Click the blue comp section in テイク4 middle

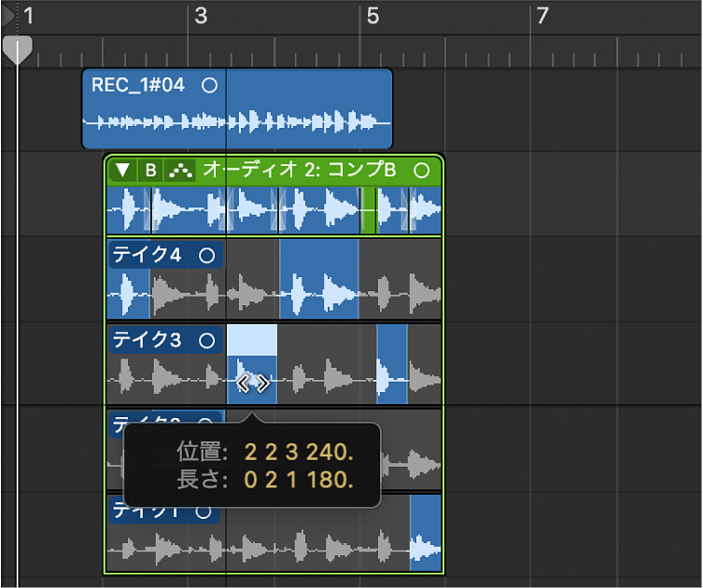pyautogui.click(x=318, y=279)
